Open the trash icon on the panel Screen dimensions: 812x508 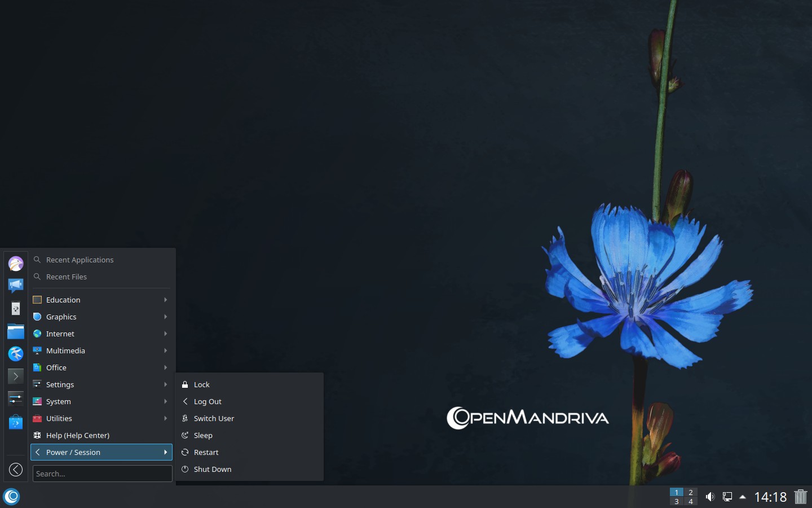pos(800,497)
